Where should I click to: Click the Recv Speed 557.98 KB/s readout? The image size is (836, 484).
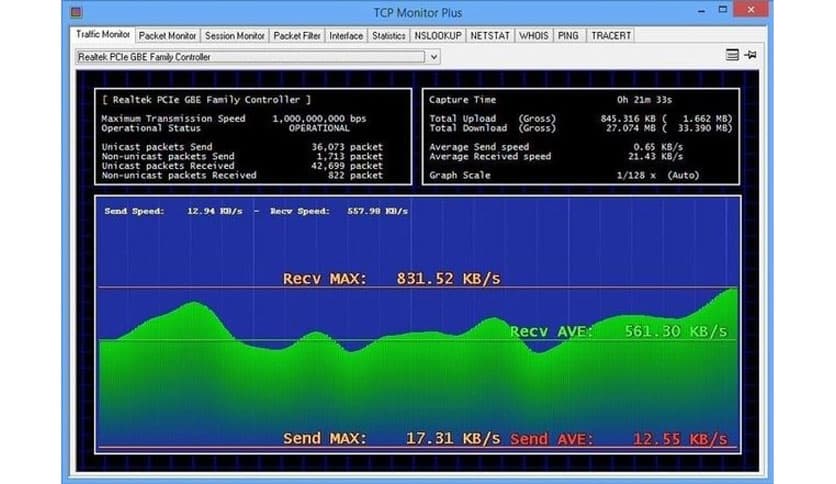[x=339, y=211]
